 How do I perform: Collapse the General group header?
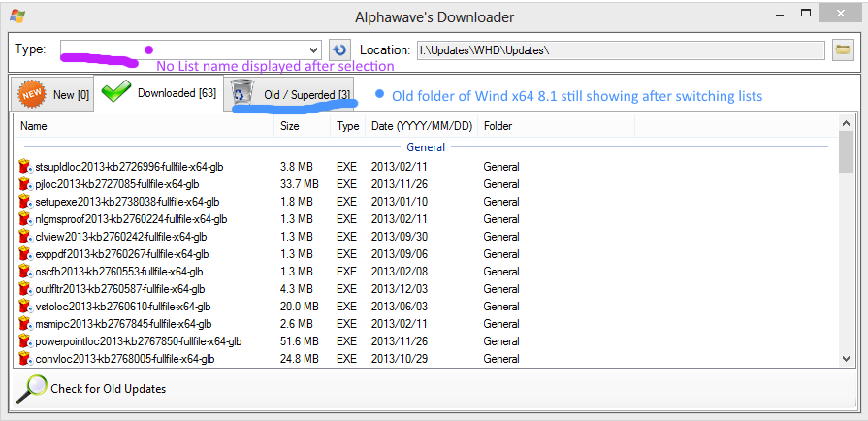click(426, 147)
